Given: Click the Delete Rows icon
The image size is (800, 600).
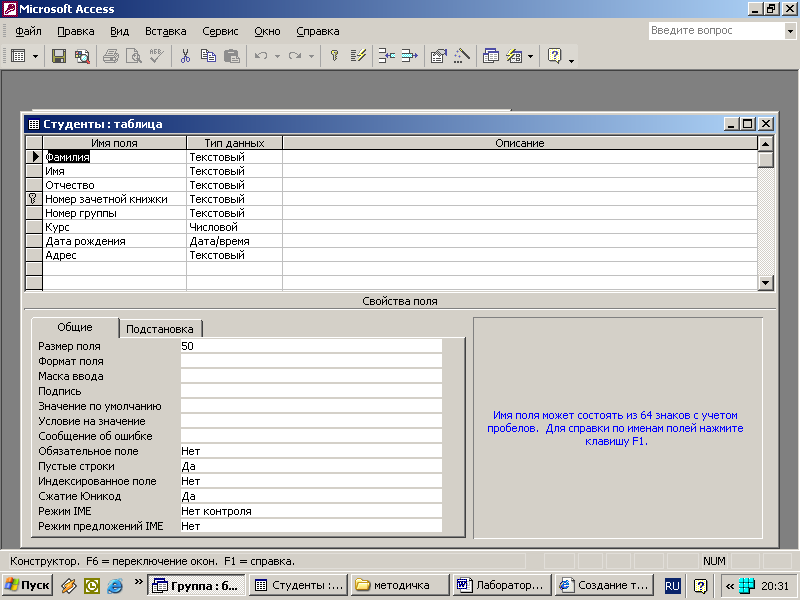Looking at the screenshot, I should pos(408,57).
